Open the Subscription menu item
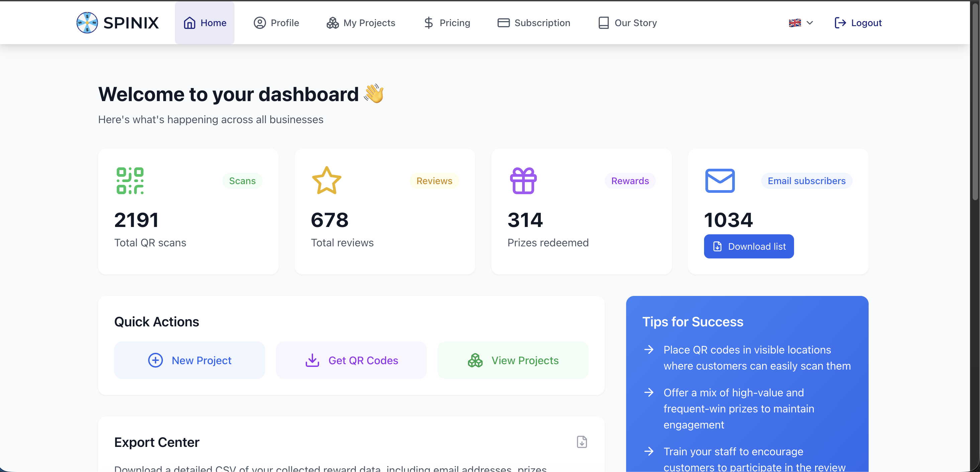Image resolution: width=980 pixels, height=472 pixels. [534, 23]
